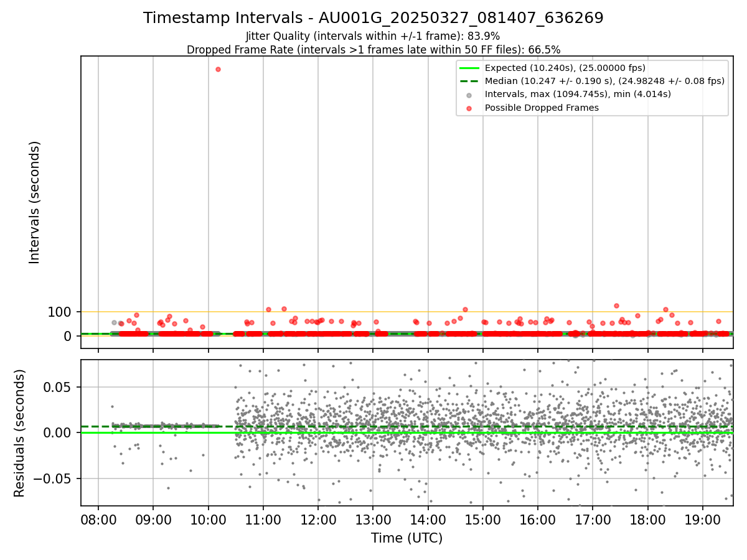
Task: Click the 'Residuals (seconds)' y-axis label
Action: coord(20,433)
